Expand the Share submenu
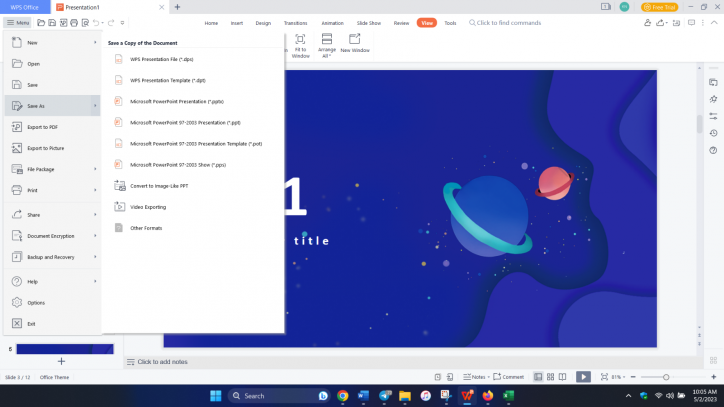The image size is (724, 407). coord(52,215)
